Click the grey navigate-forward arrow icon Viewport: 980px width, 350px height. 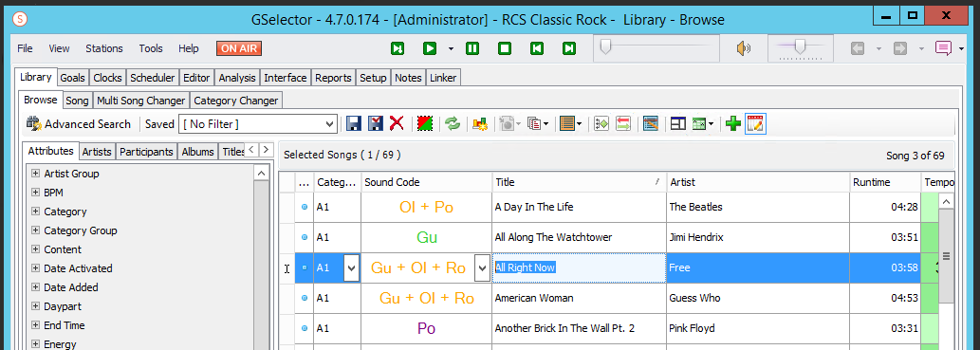tap(900, 48)
